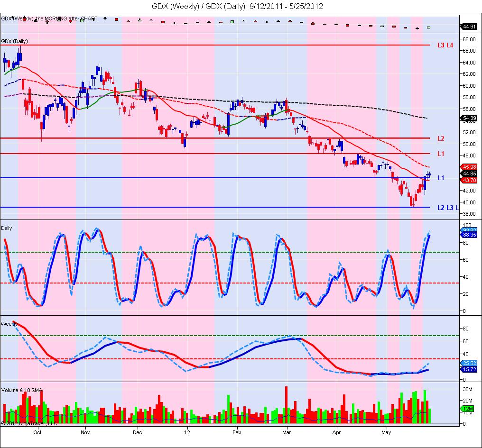Select the May date axis label
Screen dimensions: 482x448
pyautogui.click(x=386, y=433)
